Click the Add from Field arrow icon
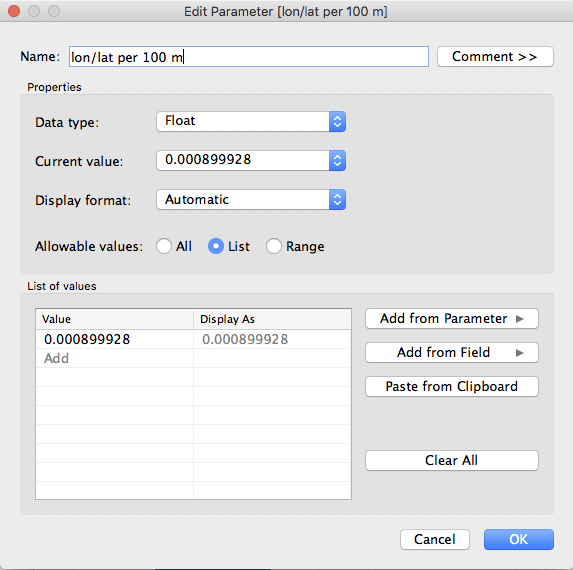Viewport: 573px width, 570px height. [x=520, y=353]
